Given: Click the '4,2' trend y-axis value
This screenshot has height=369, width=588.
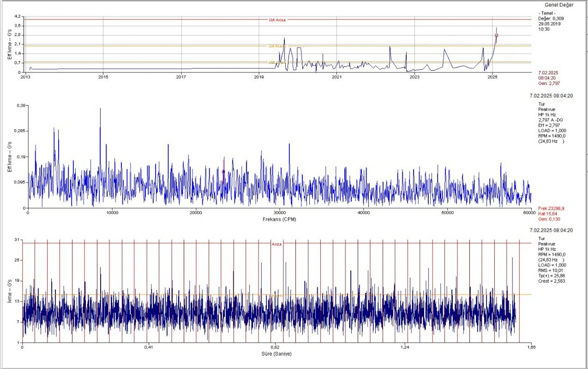Looking at the screenshot, I should coord(18,17).
